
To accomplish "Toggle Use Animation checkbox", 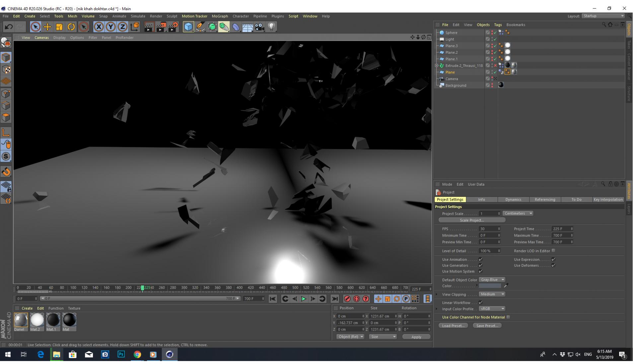I will [x=481, y=259].
